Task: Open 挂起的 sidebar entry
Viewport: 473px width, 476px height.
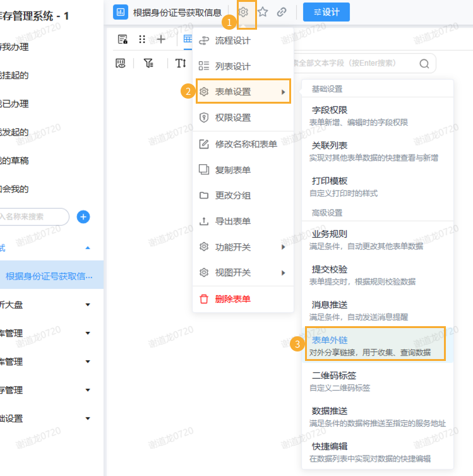Action: tap(15, 75)
